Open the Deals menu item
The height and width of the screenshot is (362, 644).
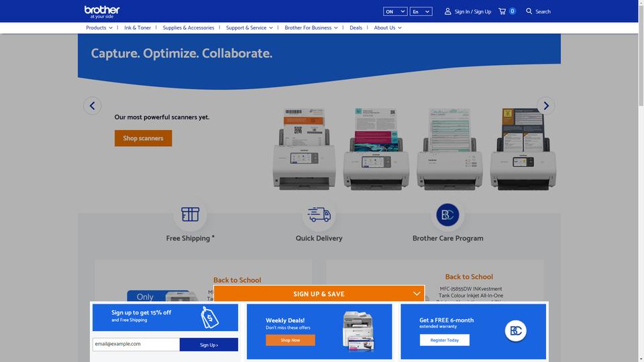[x=356, y=27]
